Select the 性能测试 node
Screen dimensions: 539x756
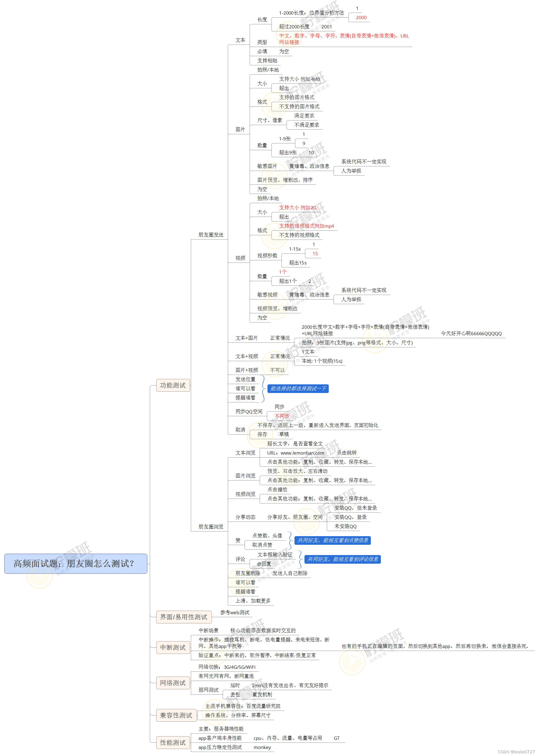(x=173, y=742)
